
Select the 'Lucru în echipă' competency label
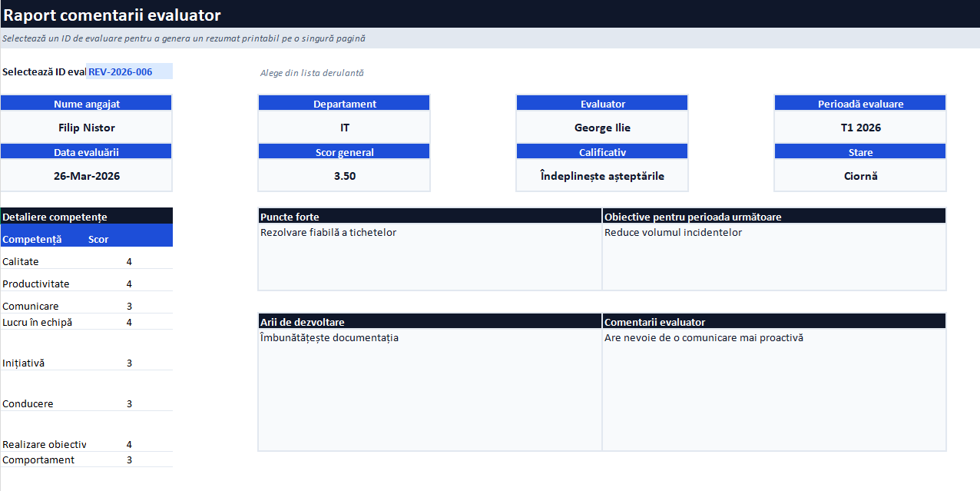pyautogui.click(x=38, y=322)
